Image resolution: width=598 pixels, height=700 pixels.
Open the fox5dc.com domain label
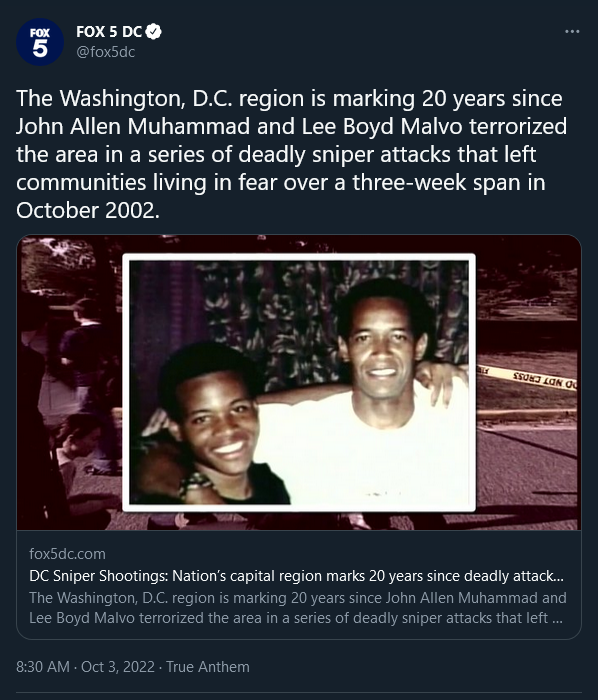click(x=67, y=554)
